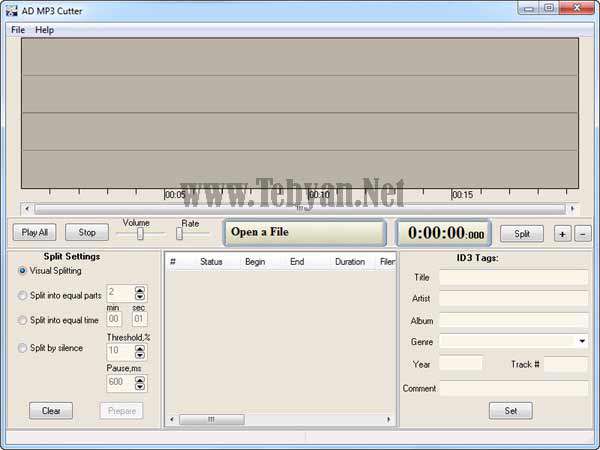The width and height of the screenshot is (600, 450).
Task: Open the Help menu
Action: (44, 30)
